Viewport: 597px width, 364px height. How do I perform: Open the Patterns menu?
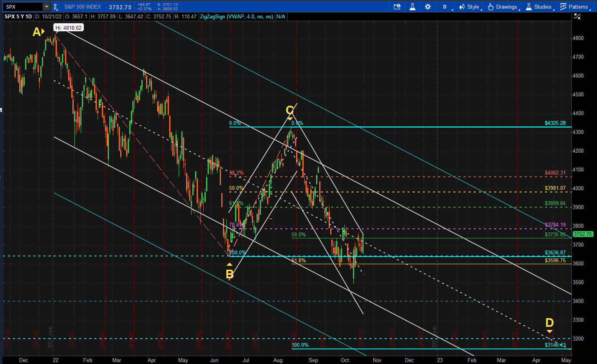(575, 7)
